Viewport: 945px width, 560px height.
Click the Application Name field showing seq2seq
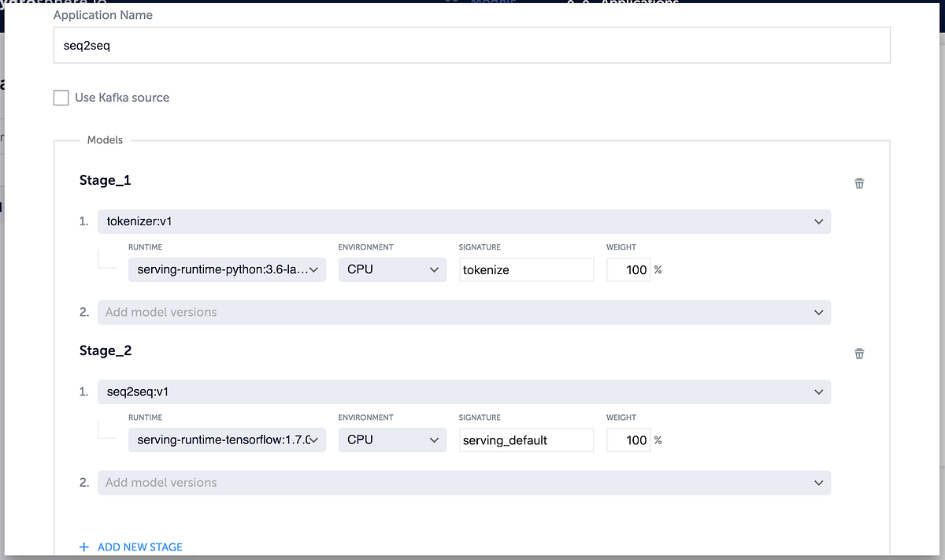point(471,45)
